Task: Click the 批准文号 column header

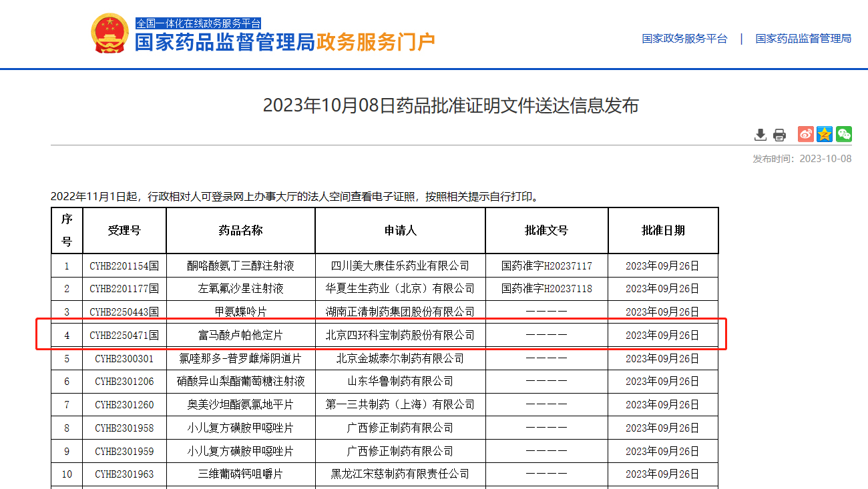Action: tap(546, 230)
